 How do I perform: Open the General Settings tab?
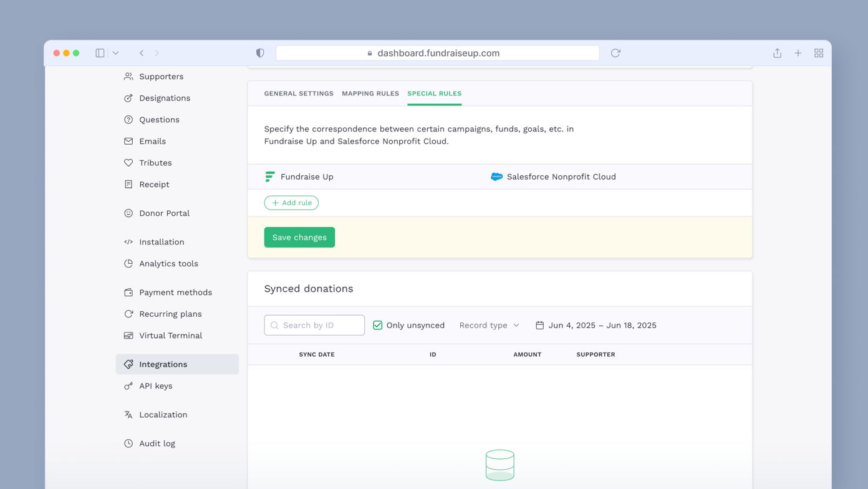(299, 94)
